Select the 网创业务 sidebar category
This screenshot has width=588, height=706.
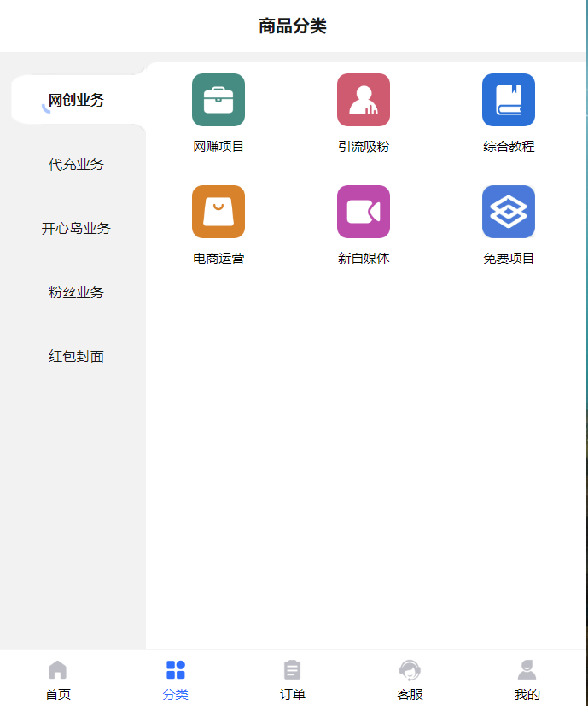tap(77, 100)
